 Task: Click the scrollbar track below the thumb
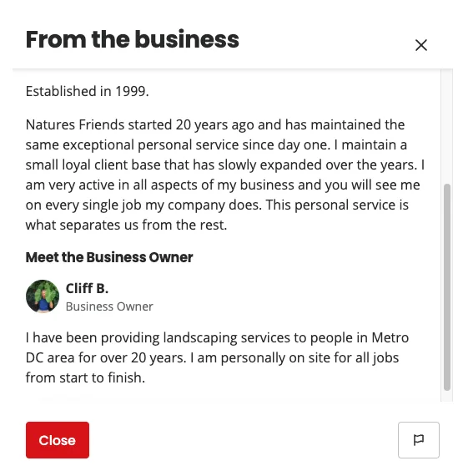tap(447, 396)
